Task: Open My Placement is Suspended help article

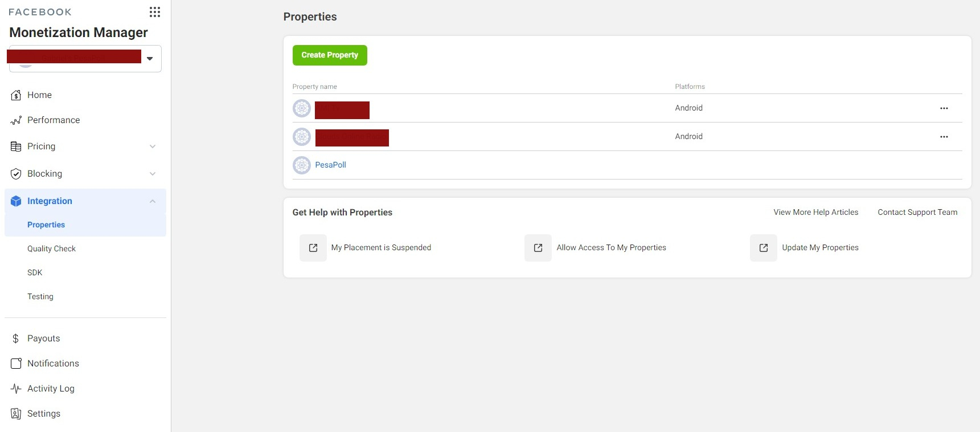Action: pos(381,247)
